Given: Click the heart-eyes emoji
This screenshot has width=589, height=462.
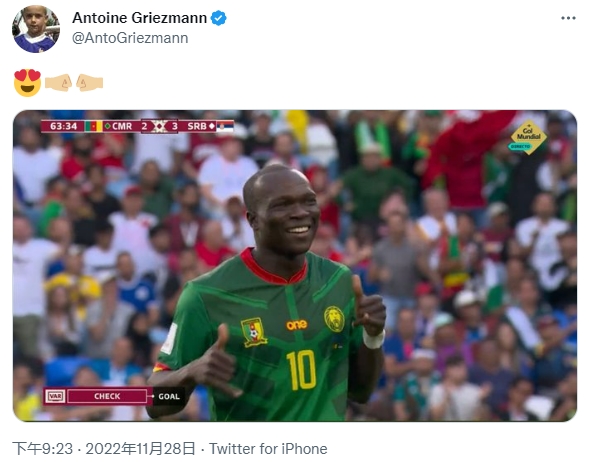Looking at the screenshot, I should (27, 83).
